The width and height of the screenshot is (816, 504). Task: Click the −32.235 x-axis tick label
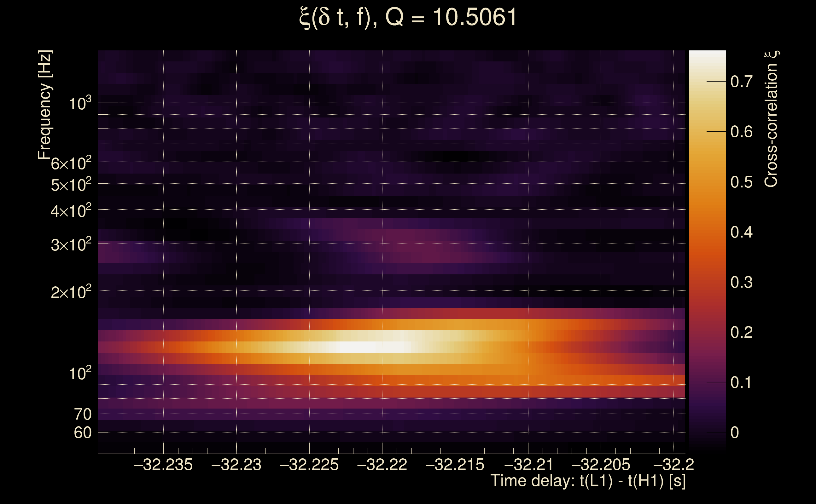163,465
